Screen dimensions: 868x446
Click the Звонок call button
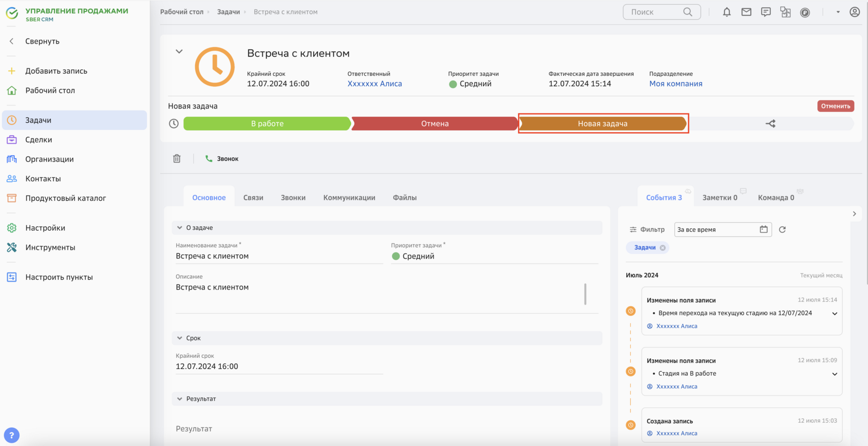pyautogui.click(x=222, y=158)
